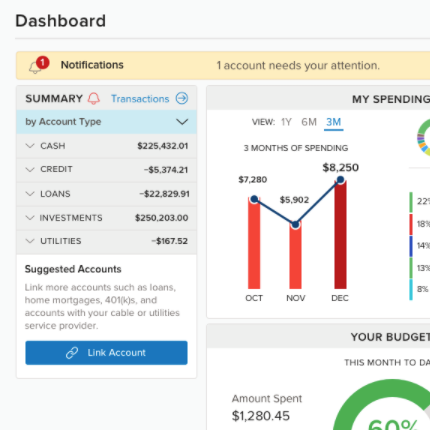Click the $1,280.45 amount spent value

261,416
